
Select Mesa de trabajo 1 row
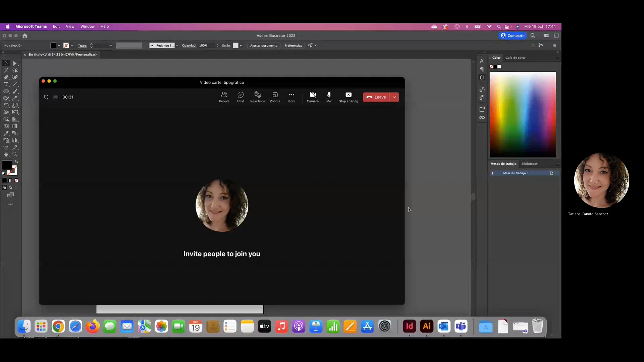pos(516,173)
